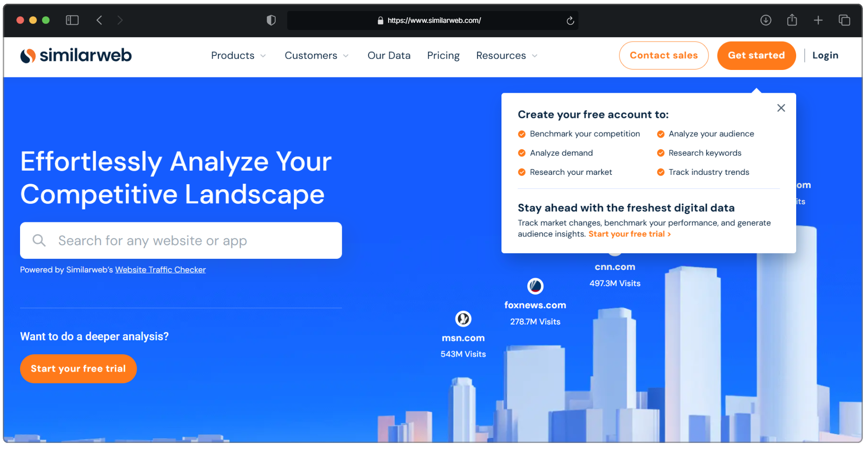Open the Website Traffic Checker link
This screenshot has width=868, height=449.
pyautogui.click(x=160, y=269)
